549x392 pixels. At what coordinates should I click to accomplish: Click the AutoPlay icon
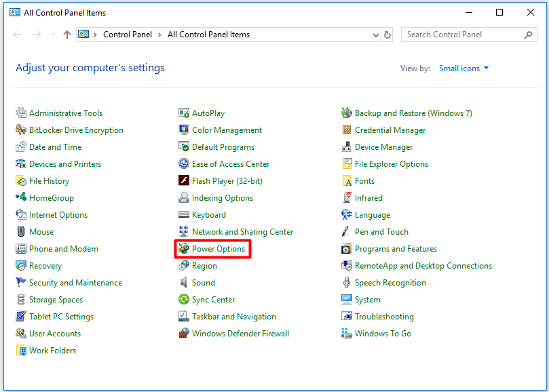coord(184,113)
